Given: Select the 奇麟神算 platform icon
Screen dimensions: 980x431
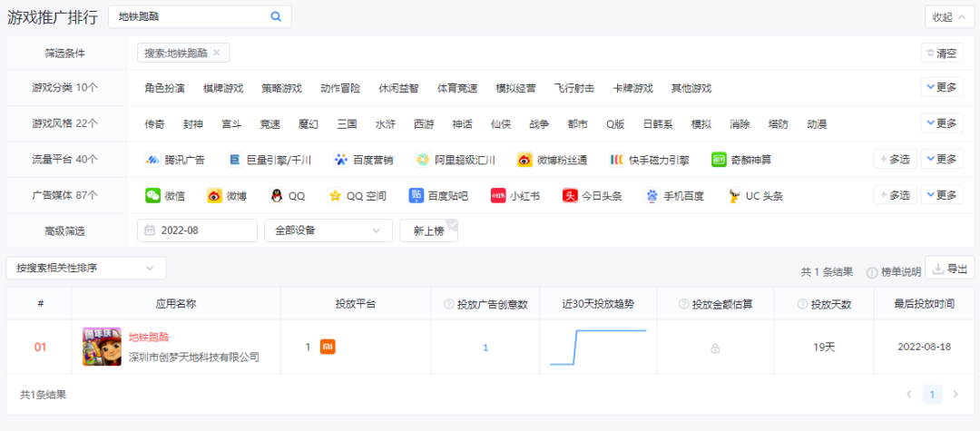Looking at the screenshot, I should pos(719,160).
